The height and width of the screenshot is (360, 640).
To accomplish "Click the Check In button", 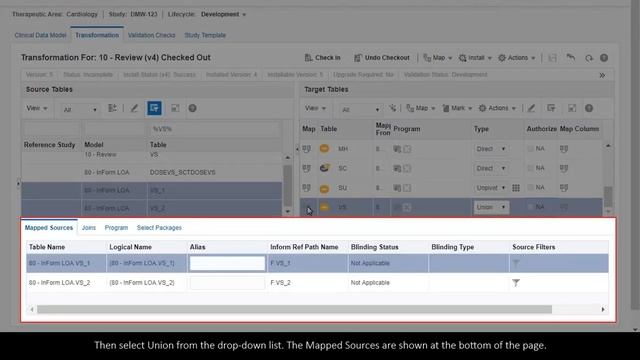I will [x=322, y=58].
